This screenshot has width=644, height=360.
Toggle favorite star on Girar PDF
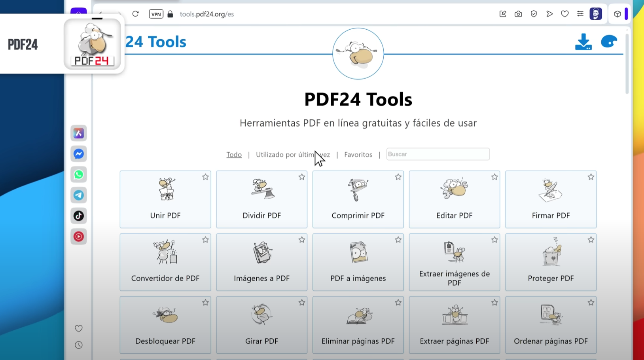click(302, 303)
